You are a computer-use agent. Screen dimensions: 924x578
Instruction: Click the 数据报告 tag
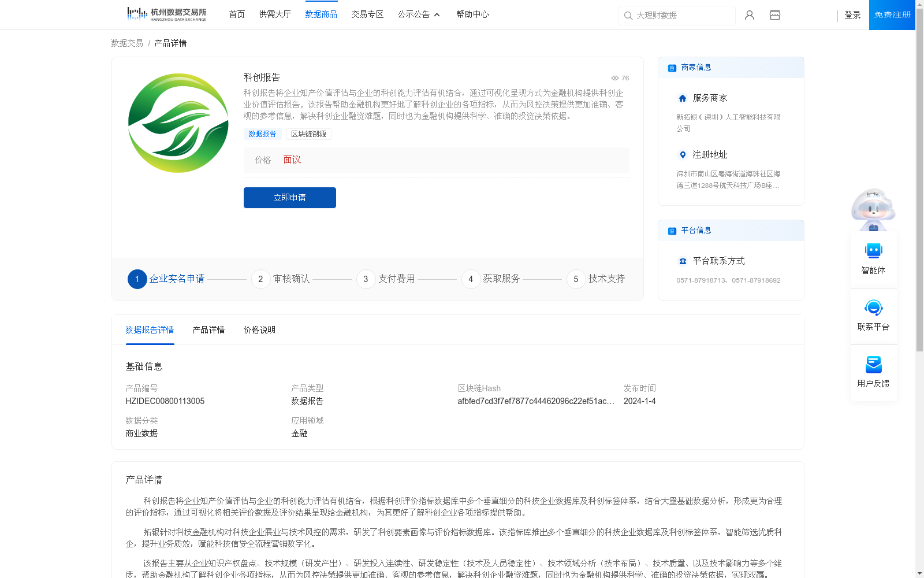[x=262, y=134]
